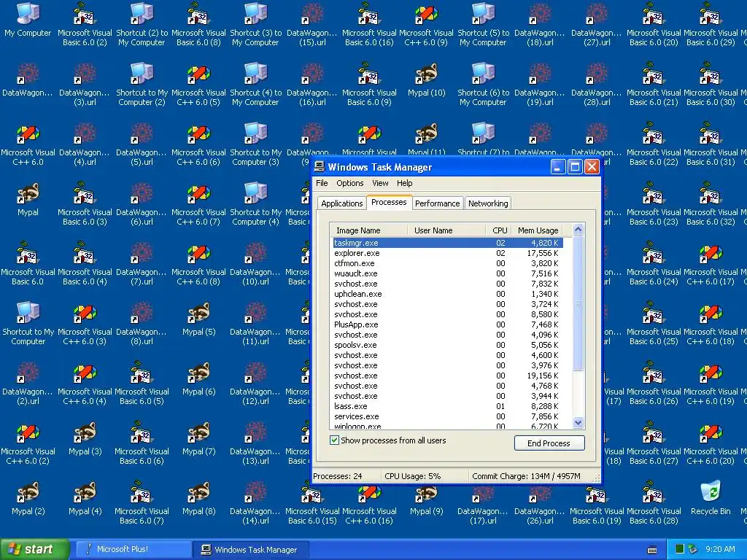Select the PlusApp.exe process row
The height and width of the screenshot is (560, 747).
(x=448, y=324)
